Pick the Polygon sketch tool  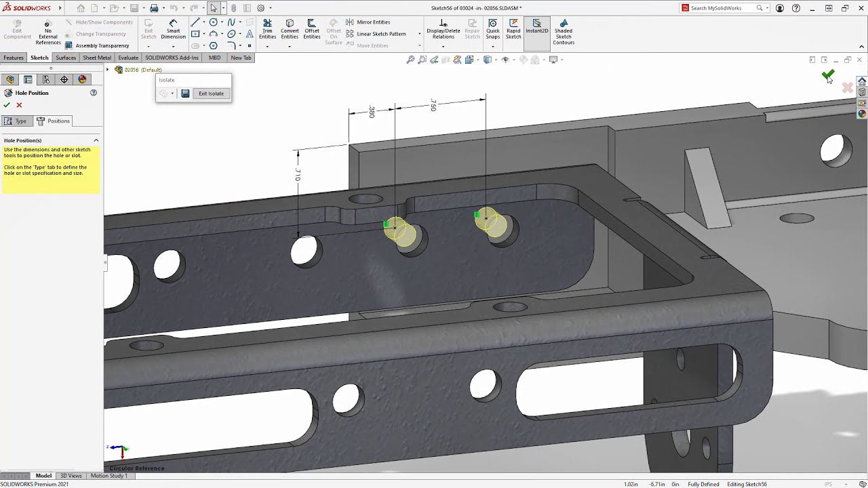coord(213,45)
